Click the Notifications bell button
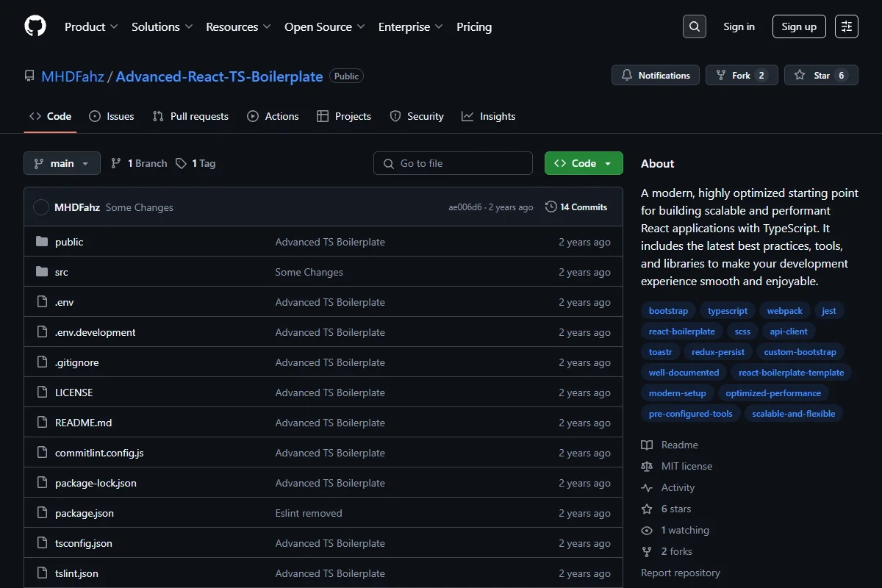 pyautogui.click(x=656, y=75)
